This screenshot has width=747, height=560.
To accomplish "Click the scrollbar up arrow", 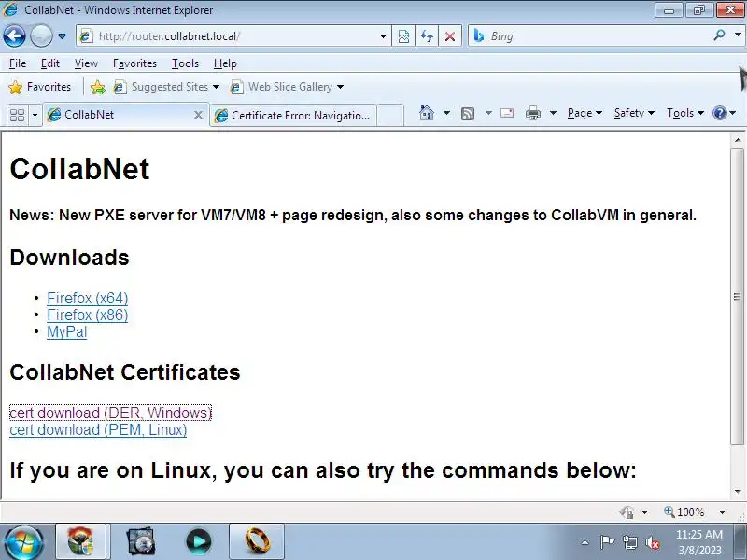I will click(738, 140).
